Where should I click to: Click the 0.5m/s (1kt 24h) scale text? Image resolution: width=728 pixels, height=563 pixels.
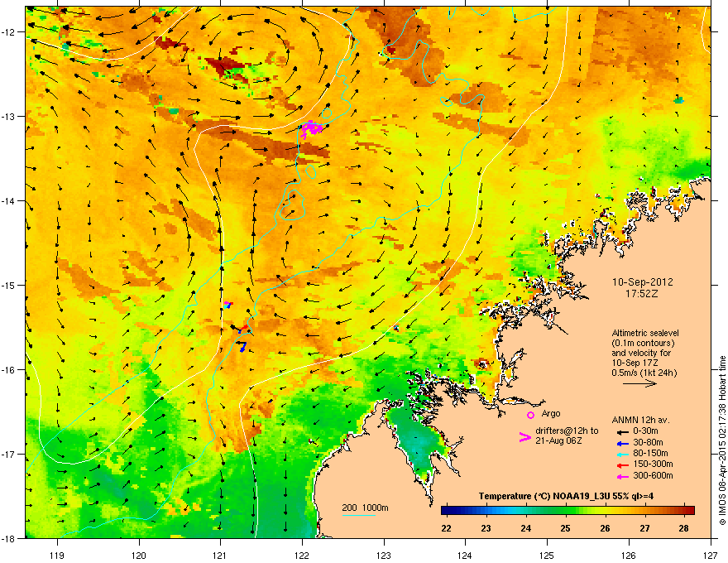coord(644,373)
